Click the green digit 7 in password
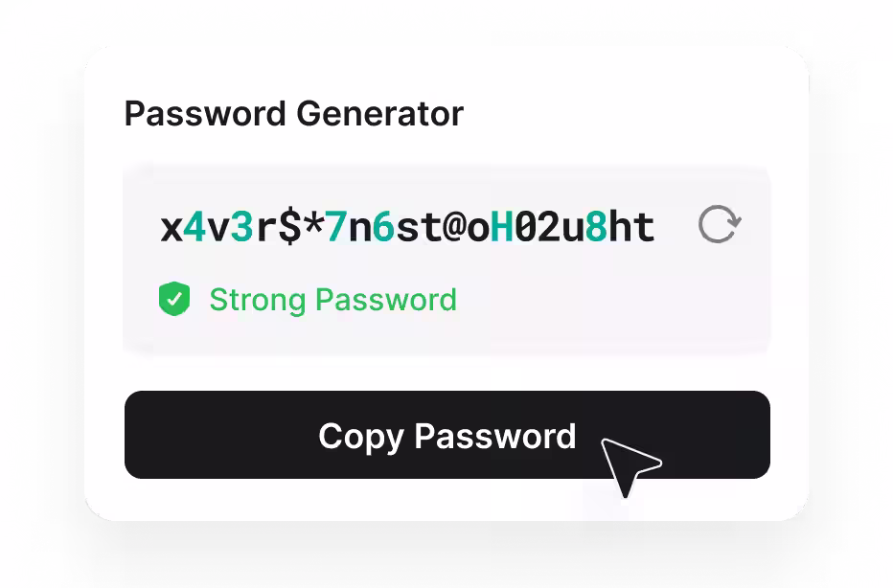893x588 pixels. [x=336, y=227]
